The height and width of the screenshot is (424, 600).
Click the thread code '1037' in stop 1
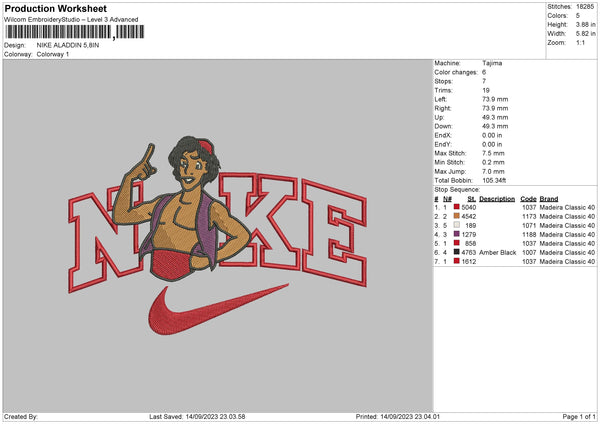click(x=529, y=207)
